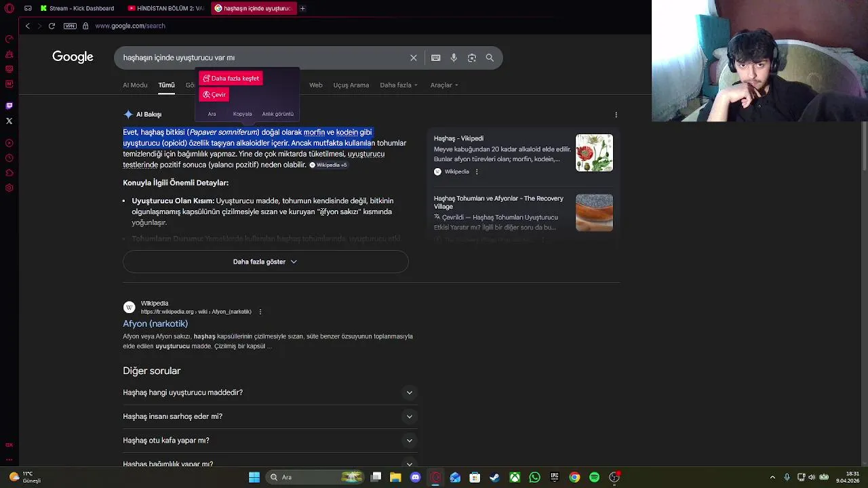This screenshot has width=868, height=488.
Task: View site security lock icon
Action: pos(85,26)
